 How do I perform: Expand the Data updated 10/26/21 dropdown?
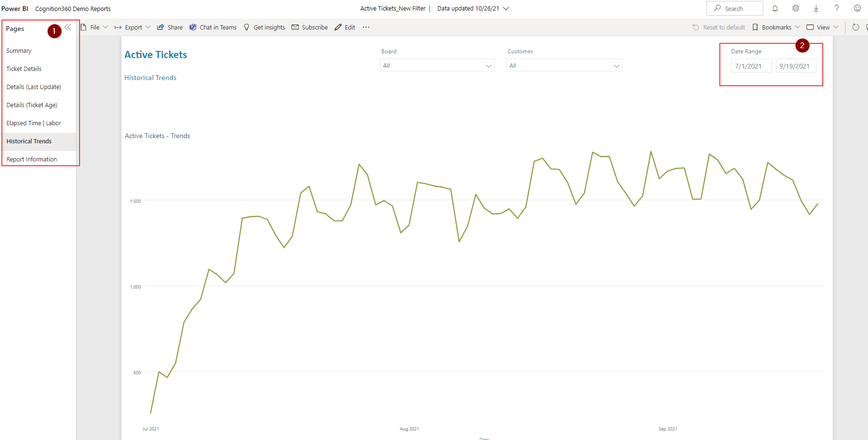pyautogui.click(x=506, y=8)
